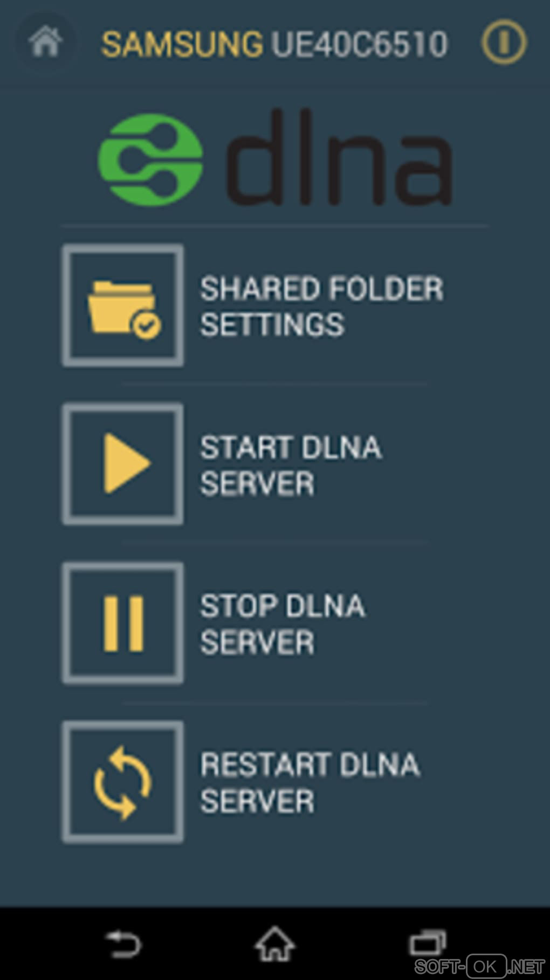This screenshot has height=980, width=550.
Task: Tap the green DLNA logo
Action: [x=150, y=159]
